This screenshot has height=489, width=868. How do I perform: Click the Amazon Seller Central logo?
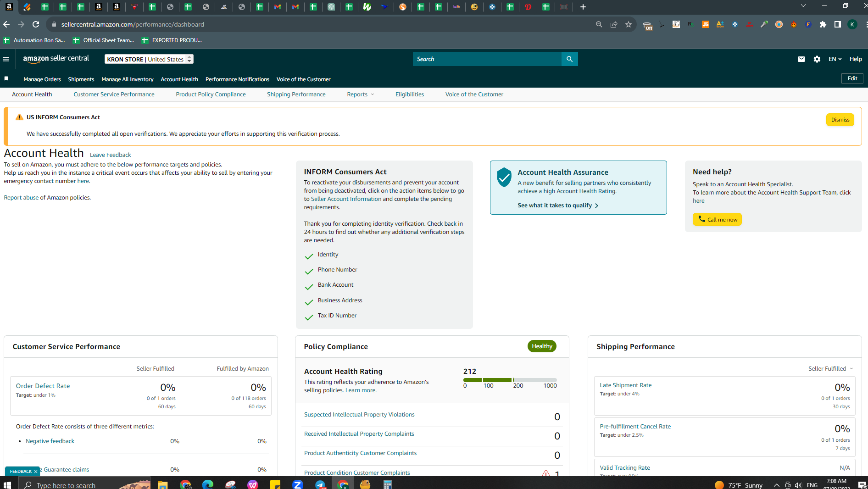click(x=56, y=59)
